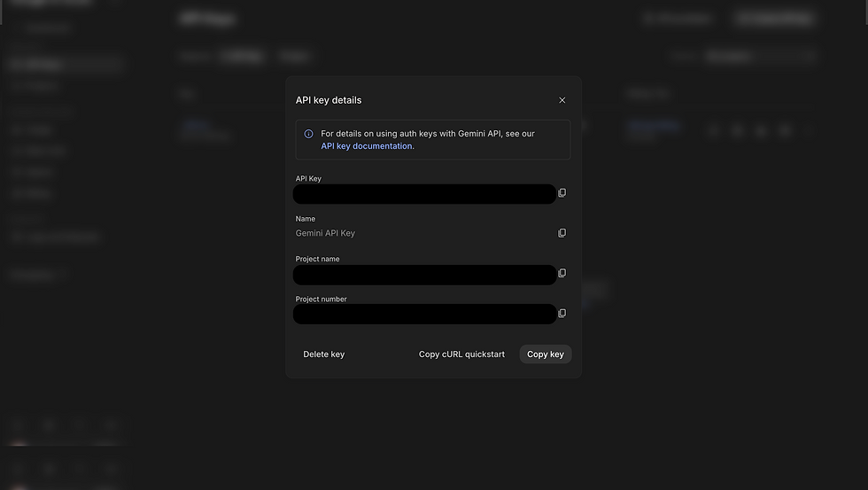Click the Project number label

pos(321,299)
